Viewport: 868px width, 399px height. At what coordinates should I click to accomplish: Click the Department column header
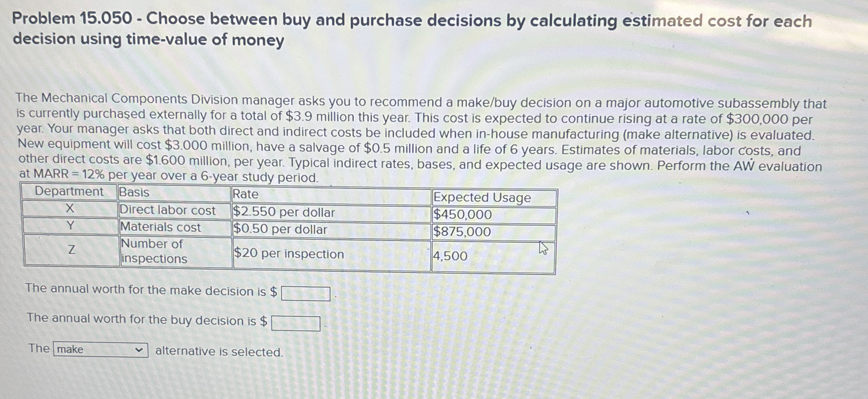pyautogui.click(x=70, y=192)
